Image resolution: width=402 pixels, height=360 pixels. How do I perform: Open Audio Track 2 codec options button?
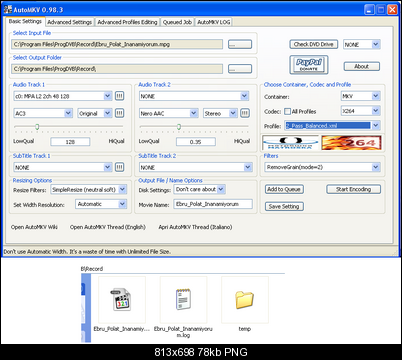(x=245, y=113)
